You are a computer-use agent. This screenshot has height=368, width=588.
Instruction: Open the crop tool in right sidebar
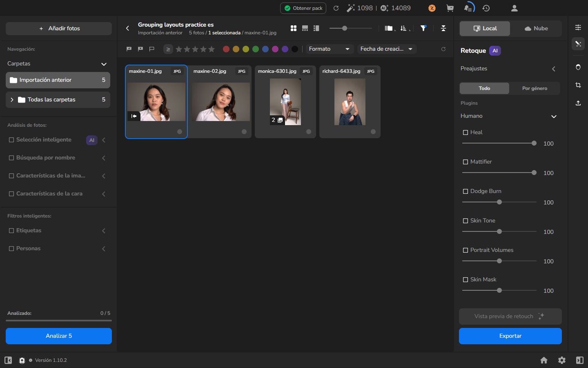578,85
